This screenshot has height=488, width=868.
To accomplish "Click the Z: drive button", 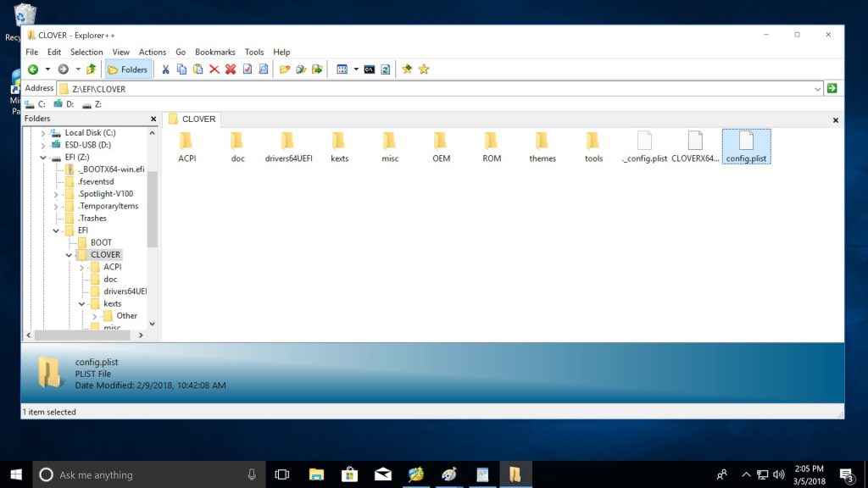I will tap(92, 104).
